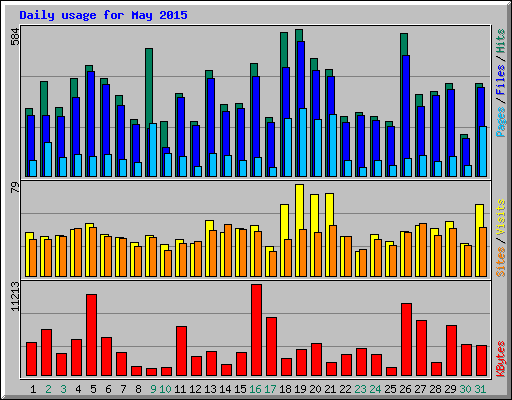This screenshot has width=512, height=400.
Task: Click day 17 on the x-axis
Action: point(270,389)
